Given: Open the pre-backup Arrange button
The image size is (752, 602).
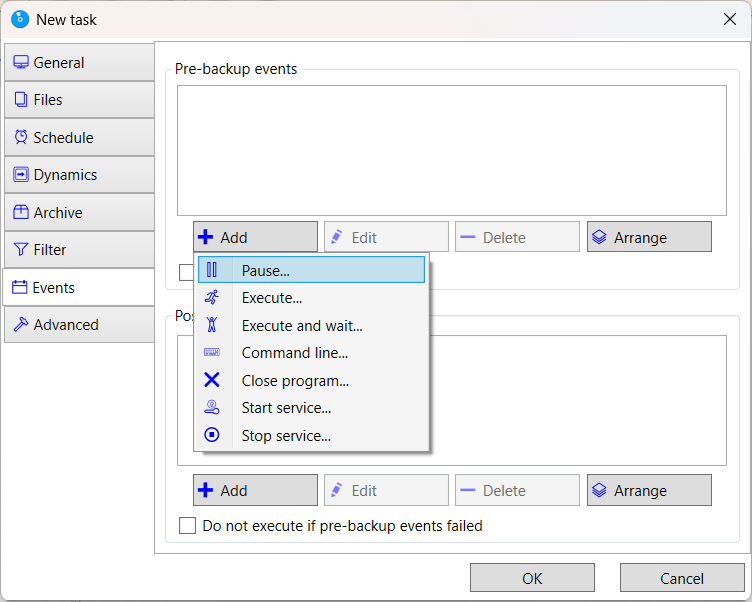Looking at the screenshot, I should (x=649, y=237).
